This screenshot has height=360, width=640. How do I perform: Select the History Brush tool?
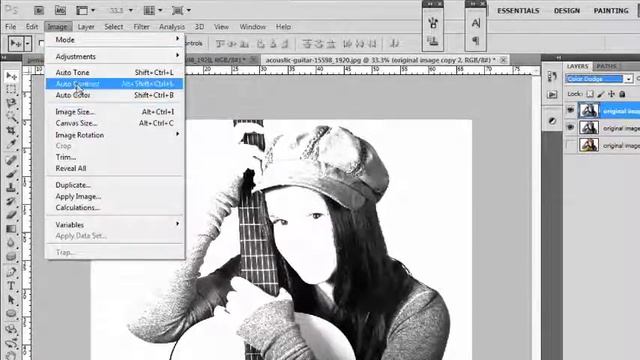pos(11,202)
